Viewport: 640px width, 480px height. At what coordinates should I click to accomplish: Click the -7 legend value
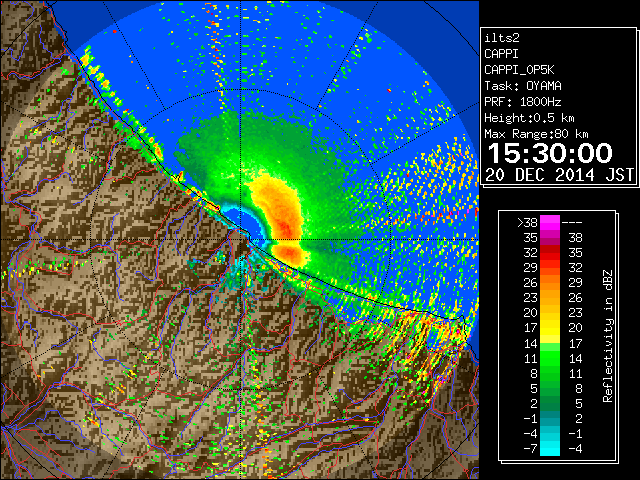tap(530, 449)
